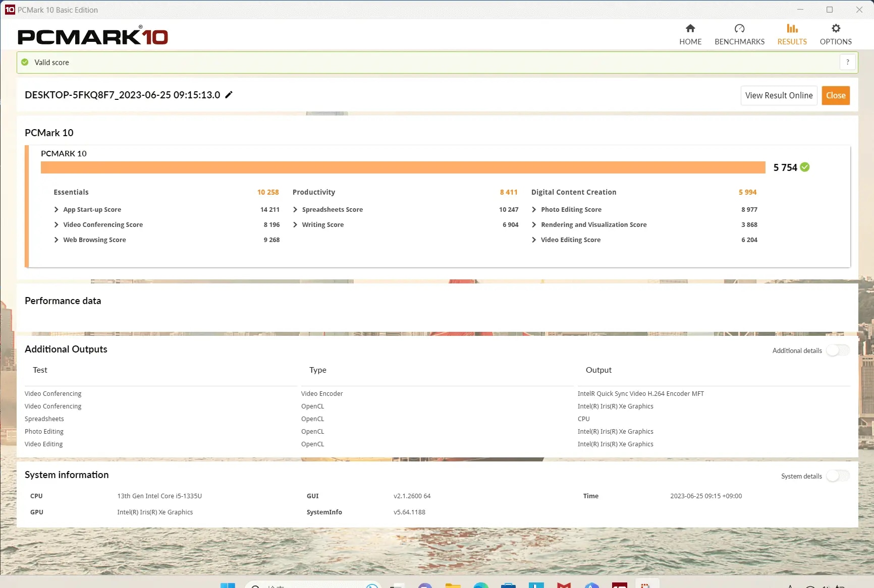The height and width of the screenshot is (588, 874).
Task: Click App Start-up value 14 211
Action: [270, 209]
